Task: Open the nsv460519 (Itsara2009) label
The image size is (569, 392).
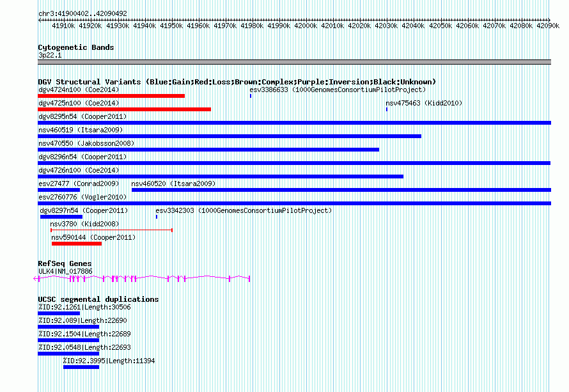Action: point(81,130)
